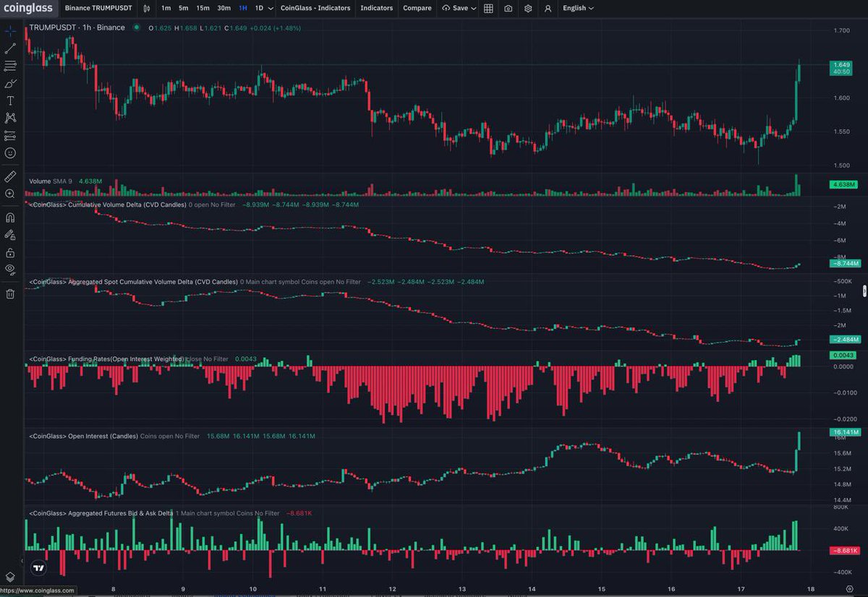868x597 pixels.
Task: Select the Text annotation tool
Action: point(10,101)
